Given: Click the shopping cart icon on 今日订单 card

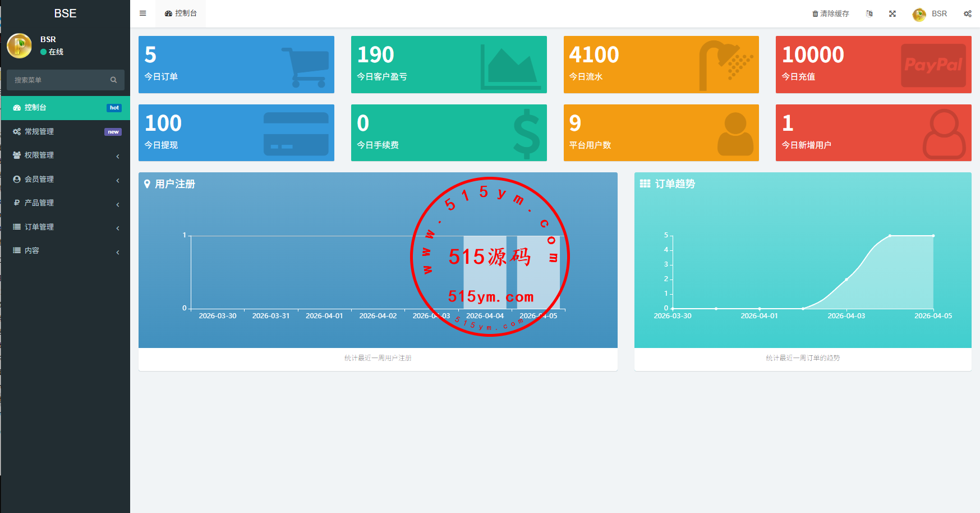Looking at the screenshot, I should coord(306,67).
